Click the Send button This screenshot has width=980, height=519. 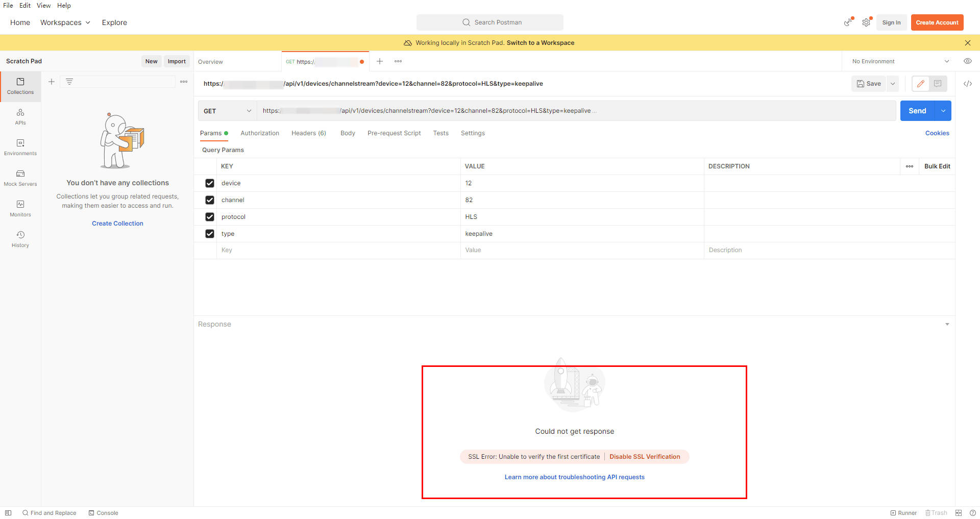pos(917,111)
